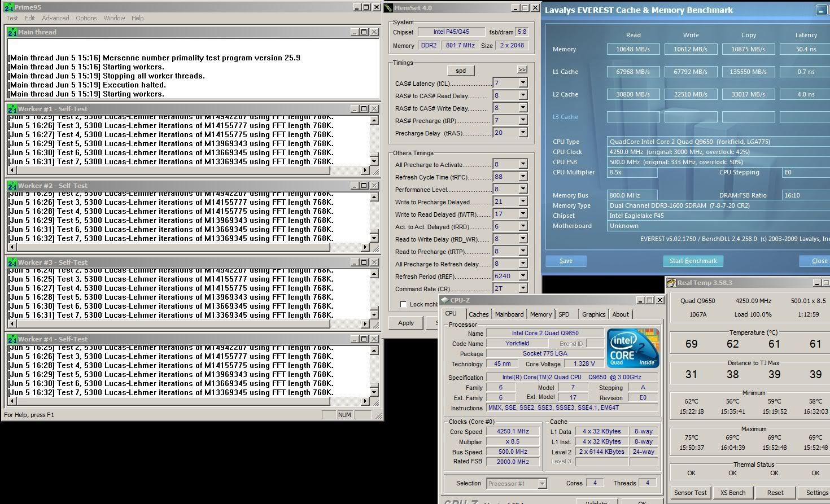
Task: Click the Worker #1 Self-Test window icon
Action: [12, 109]
